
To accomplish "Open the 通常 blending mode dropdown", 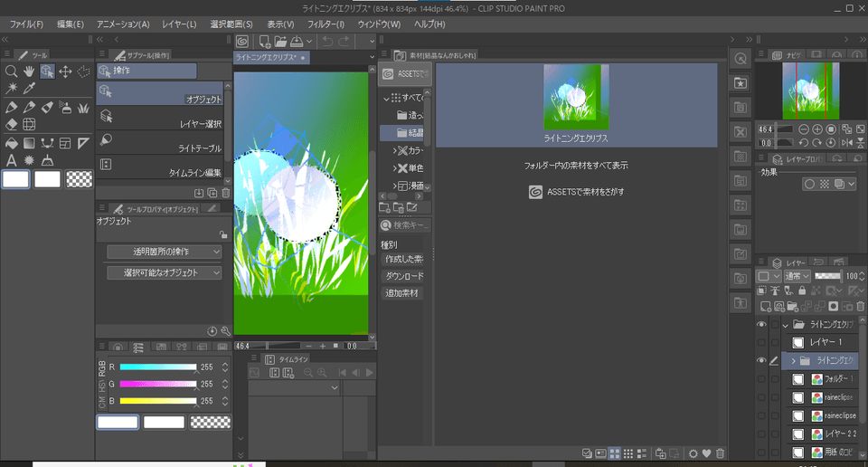I will coord(797,276).
